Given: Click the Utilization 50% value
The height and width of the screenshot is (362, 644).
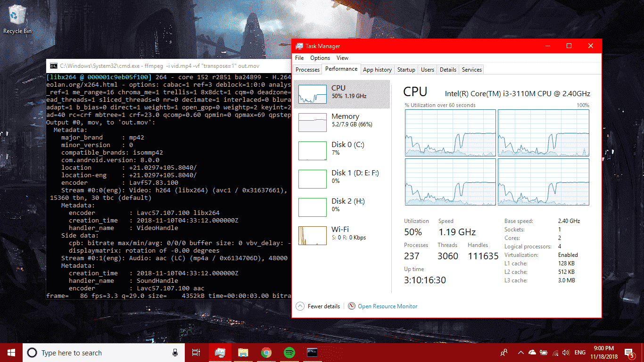Looking at the screenshot, I should pos(413,232).
